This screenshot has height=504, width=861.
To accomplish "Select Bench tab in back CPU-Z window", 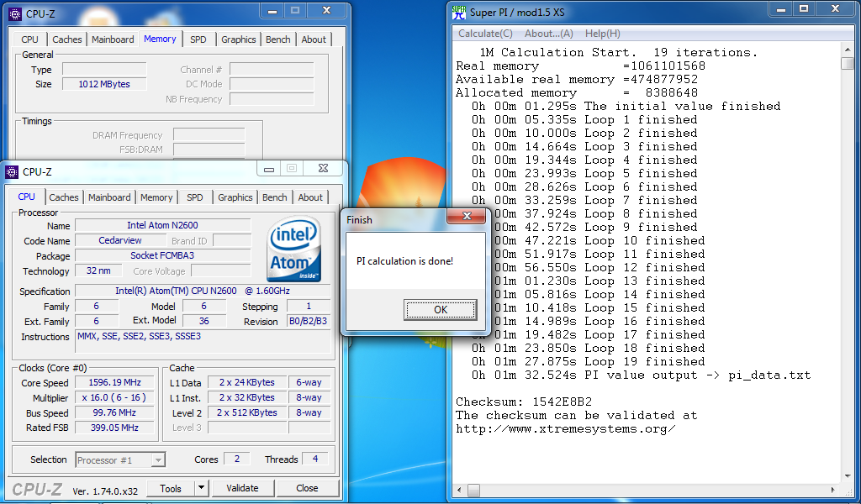I will [277, 39].
